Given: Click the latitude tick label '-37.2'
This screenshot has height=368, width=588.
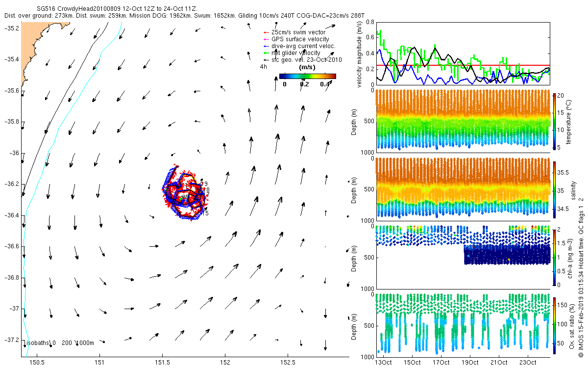Looking at the screenshot, I should [x=11, y=340].
